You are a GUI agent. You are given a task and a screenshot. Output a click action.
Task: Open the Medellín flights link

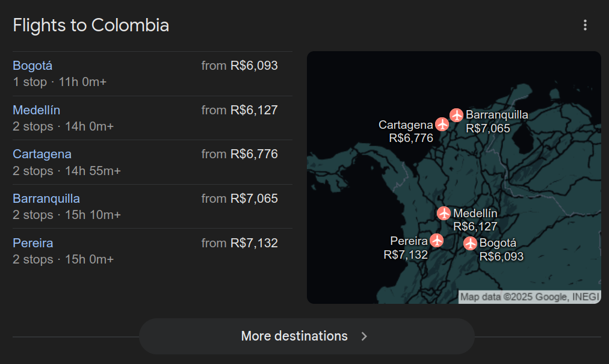37,110
